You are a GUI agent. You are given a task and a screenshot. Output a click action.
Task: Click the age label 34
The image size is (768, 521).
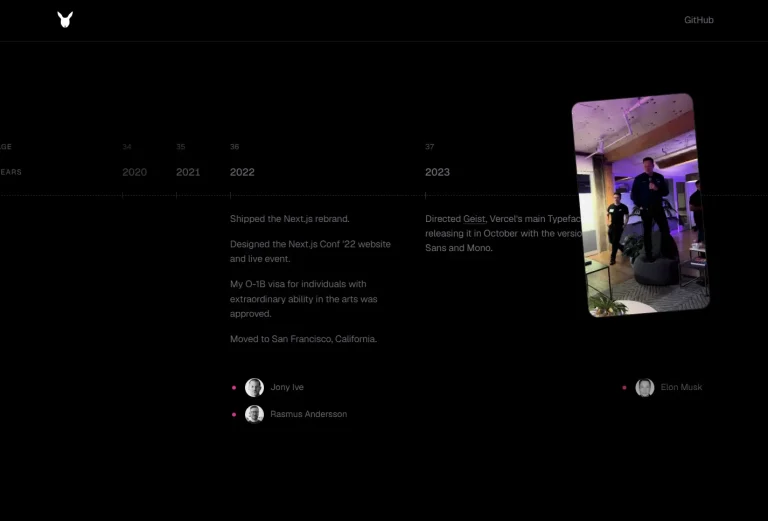pyautogui.click(x=127, y=147)
